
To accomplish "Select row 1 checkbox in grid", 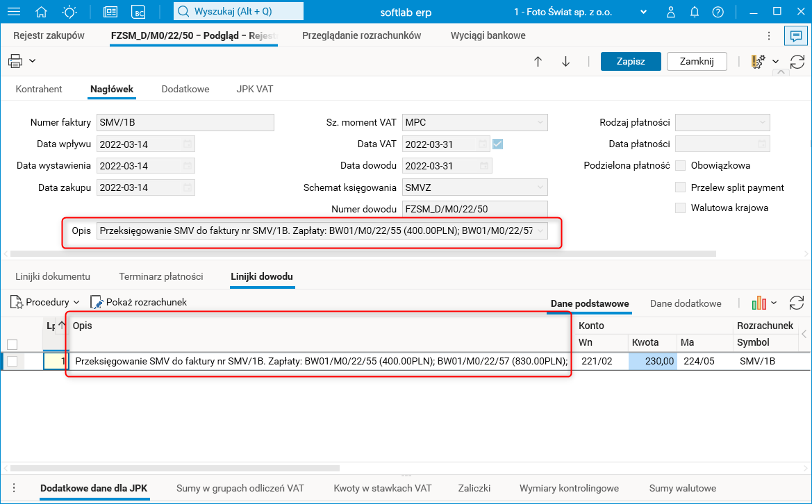I will pyautogui.click(x=13, y=361).
